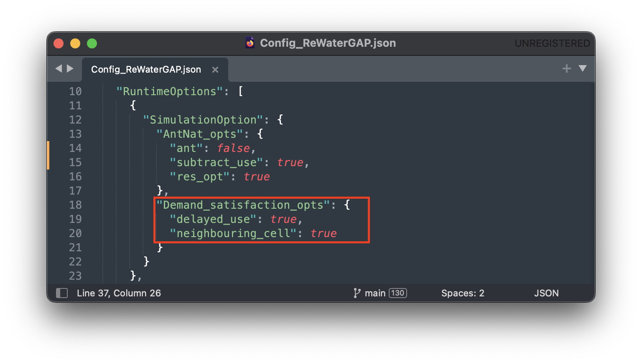Click the UNREGISTERED label in title bar
This screenshot has width=642, height=364.
coord(552,43)
